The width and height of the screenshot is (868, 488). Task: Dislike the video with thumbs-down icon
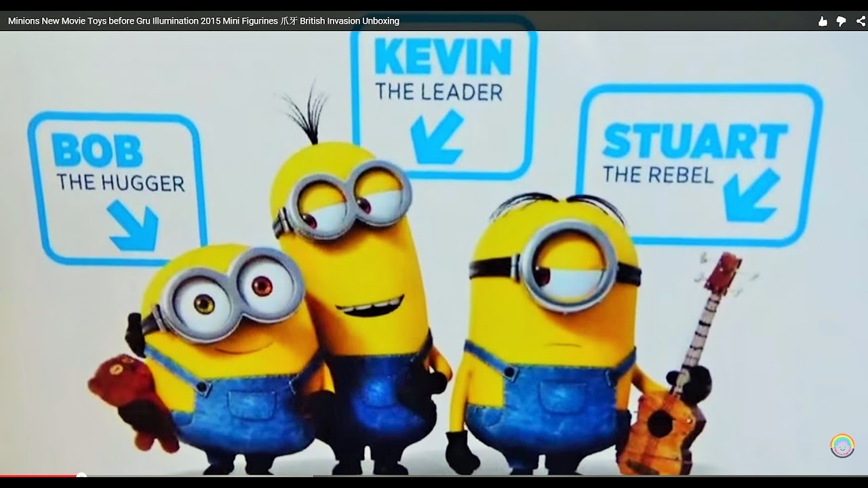[x=842, y=21]
